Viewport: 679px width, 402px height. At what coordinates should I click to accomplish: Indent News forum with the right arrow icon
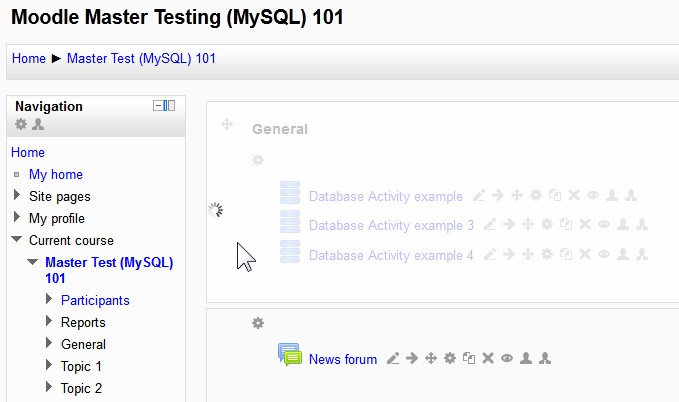pyautogui.click(x=412, y=358)
